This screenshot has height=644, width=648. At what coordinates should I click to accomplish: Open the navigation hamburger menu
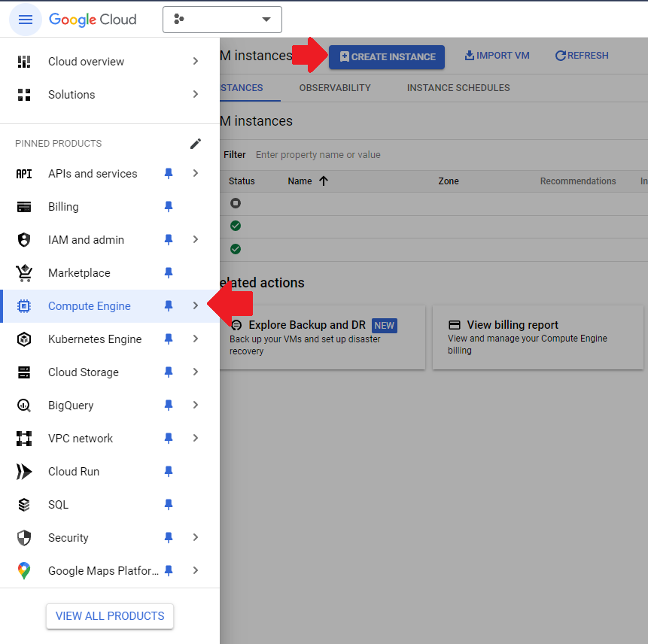coord(25,19)
